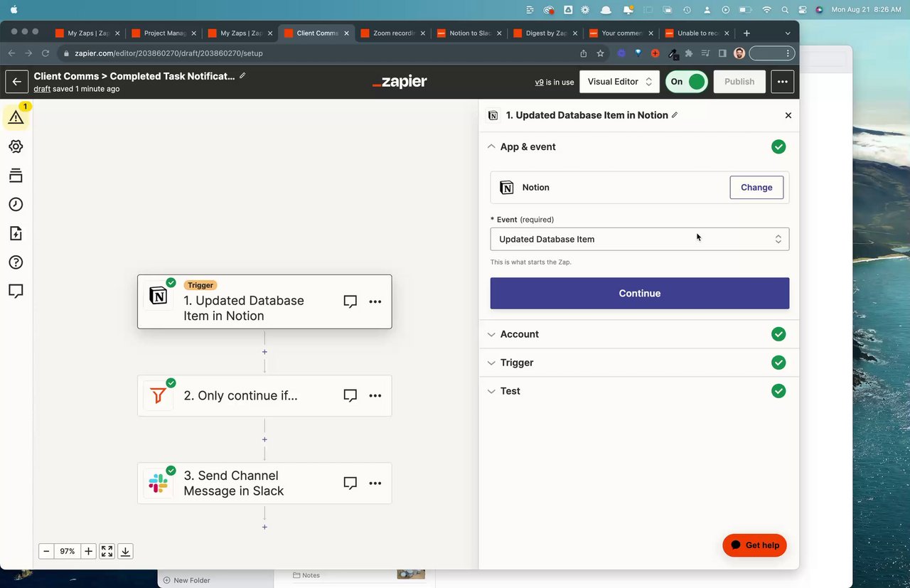Switch to Your comment browser tab
The height and width of the screenshot is (588, 910).
[621, 33]
